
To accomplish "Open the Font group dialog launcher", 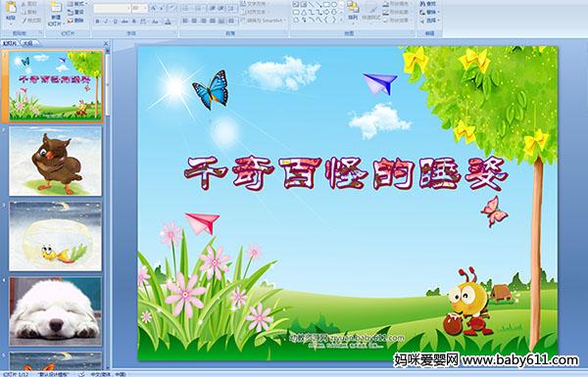I will tap(174, 33).
